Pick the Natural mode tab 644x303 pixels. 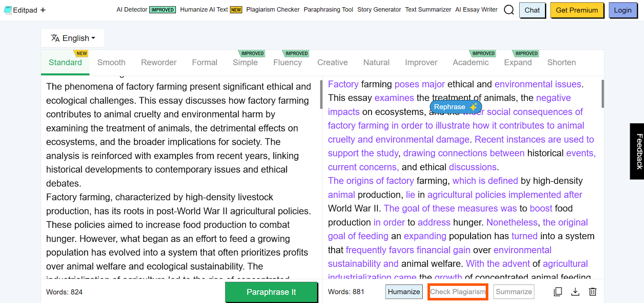click(376, 62)
